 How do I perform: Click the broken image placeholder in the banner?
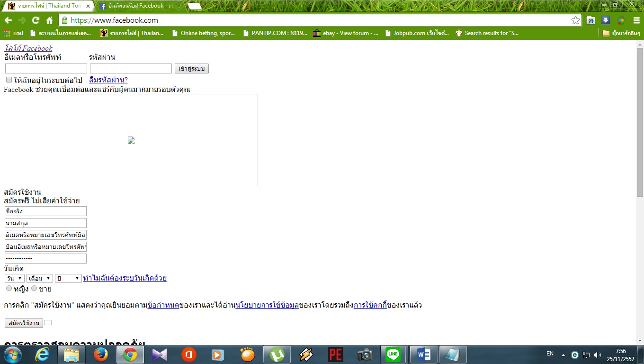(x=131, y=140)
